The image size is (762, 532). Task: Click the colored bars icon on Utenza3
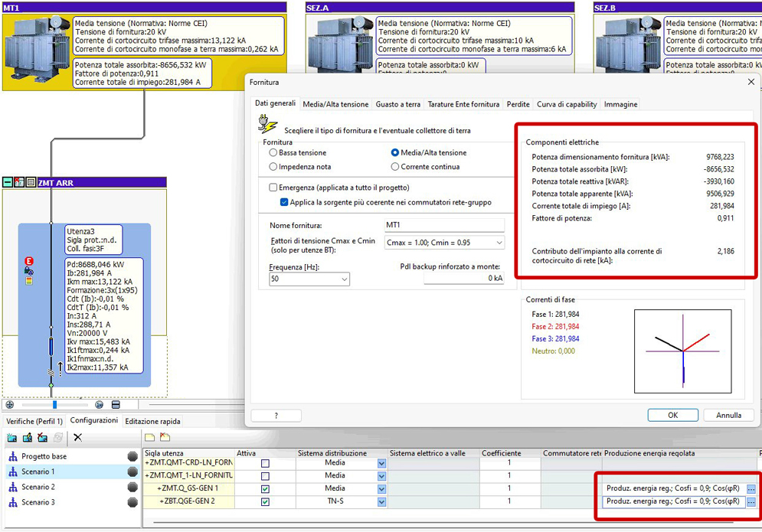[x=29, y=281]
